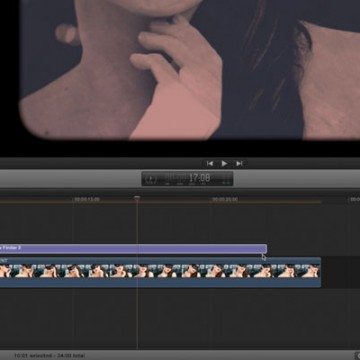Click the viewer preview image
The image size is (360, 360).
point(190,69)
